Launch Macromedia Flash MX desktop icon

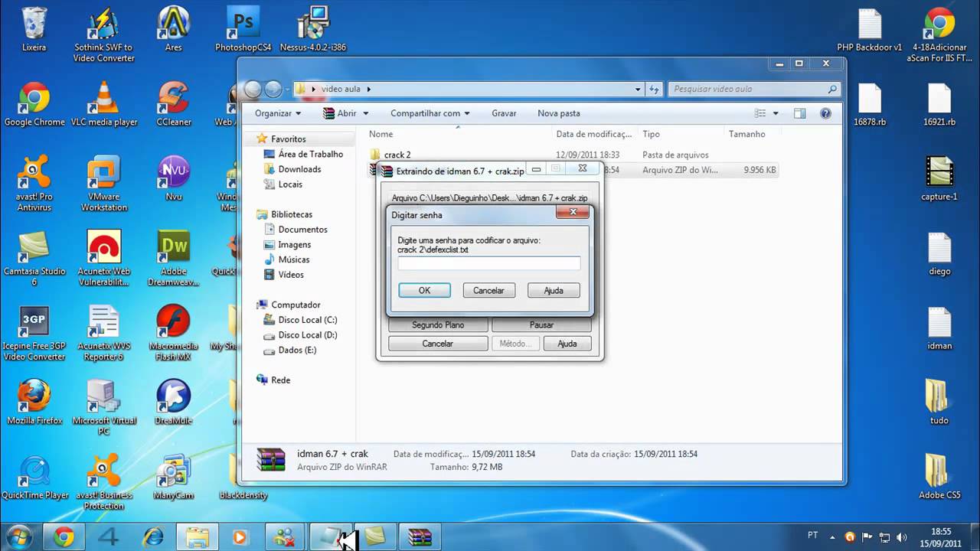pyautogui.click(x=174, y=334)
